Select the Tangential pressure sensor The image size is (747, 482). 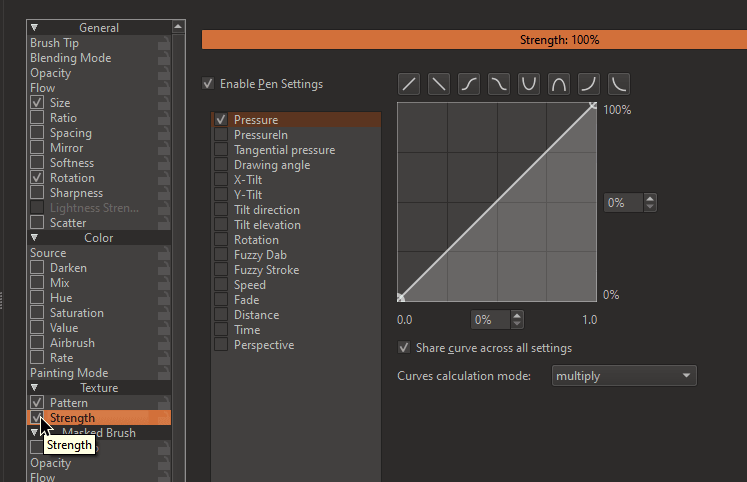(x=284, y=150)
